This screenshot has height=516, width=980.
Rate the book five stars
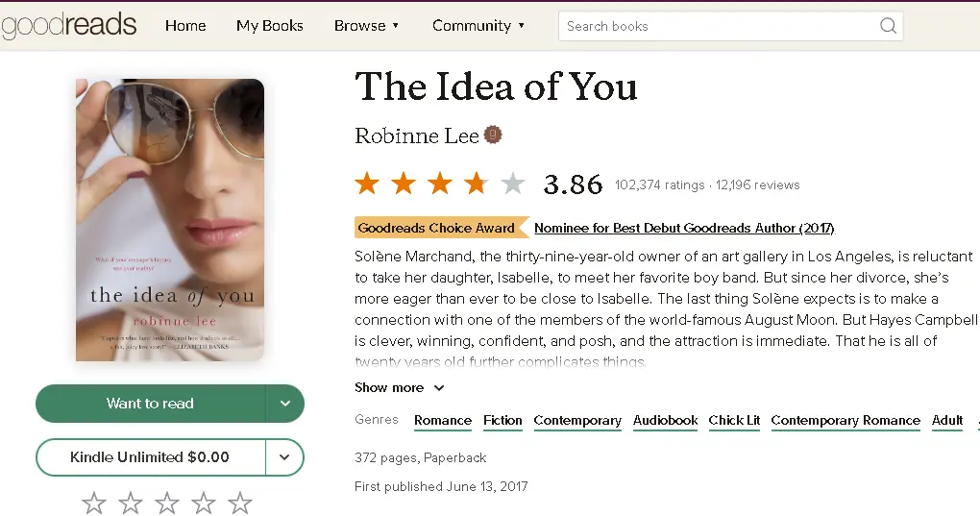tap(240, 503)
